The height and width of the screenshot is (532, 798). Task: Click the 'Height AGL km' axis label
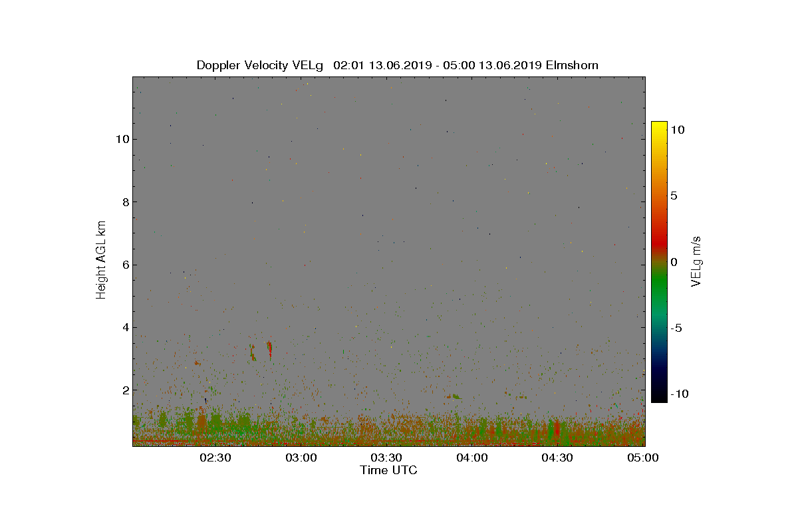coord(101,259)
